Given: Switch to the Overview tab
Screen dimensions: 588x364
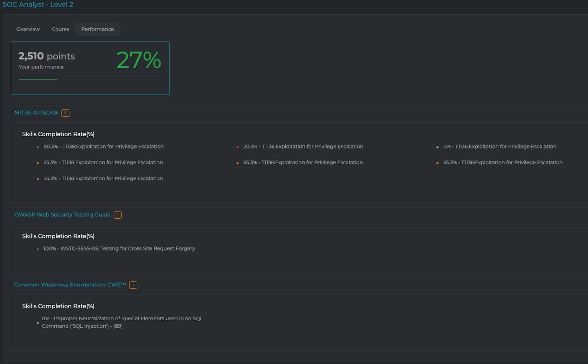Looking at the screenshot, I should (x=28, y=29).
